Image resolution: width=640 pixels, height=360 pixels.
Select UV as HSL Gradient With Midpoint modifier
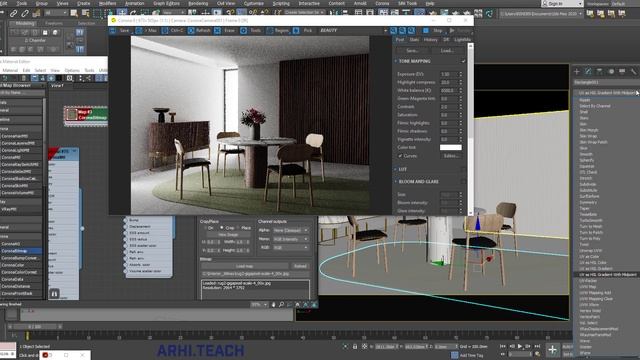click(x=608, y=275)
